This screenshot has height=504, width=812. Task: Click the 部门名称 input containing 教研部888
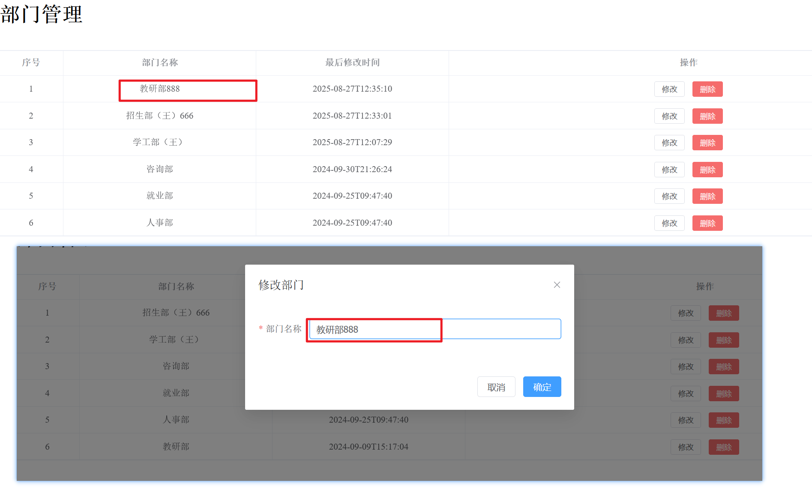pyautogui.click(x=434, y=329)
